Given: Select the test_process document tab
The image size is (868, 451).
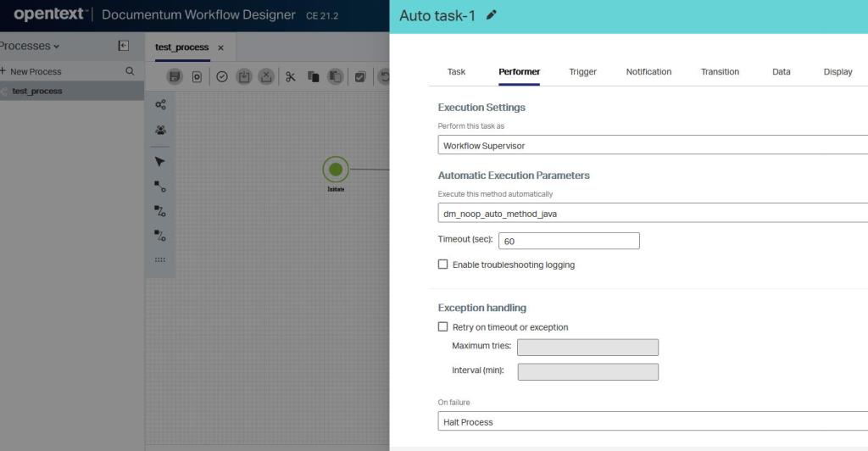Looking at the screenshot, I should click(x=181, y=47).
